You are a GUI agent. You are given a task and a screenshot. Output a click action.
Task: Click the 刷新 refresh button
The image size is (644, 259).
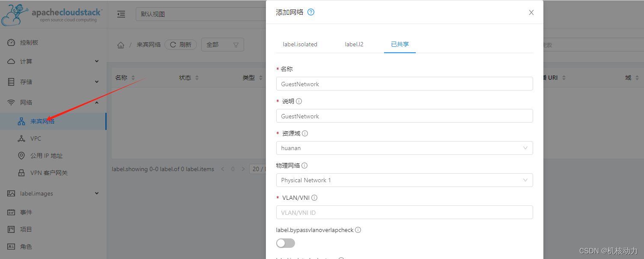pyautogui.click(x=180, y=44)
